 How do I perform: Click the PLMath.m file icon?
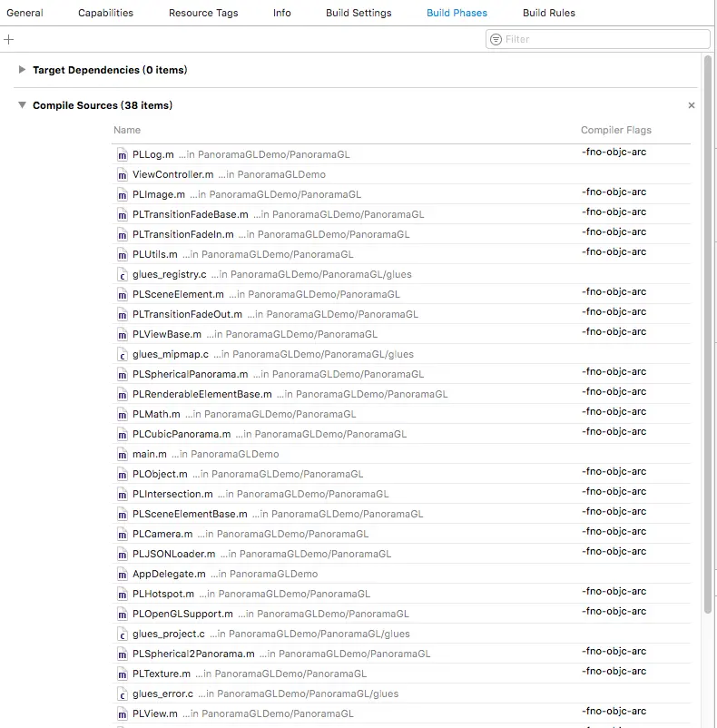click(122, 415)
